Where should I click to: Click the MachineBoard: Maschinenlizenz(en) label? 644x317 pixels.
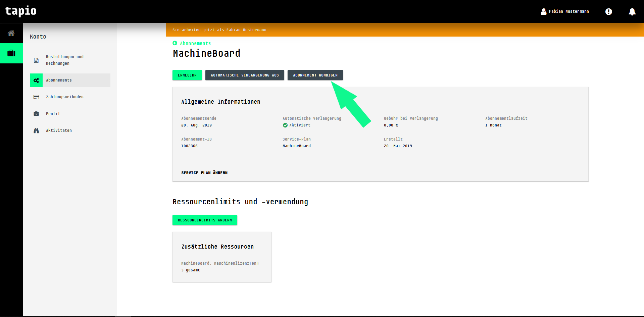(x=220, y=263)
